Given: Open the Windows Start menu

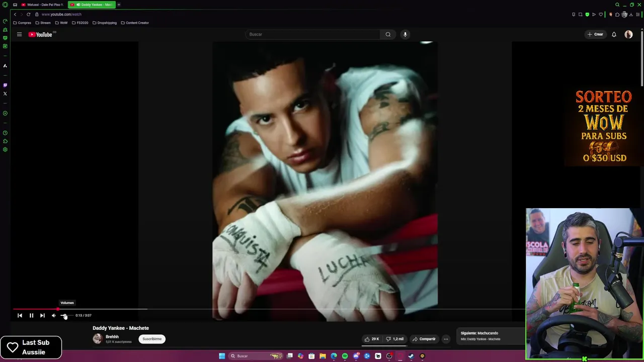Looking at the screenshot, I should (x=222, y=356).
